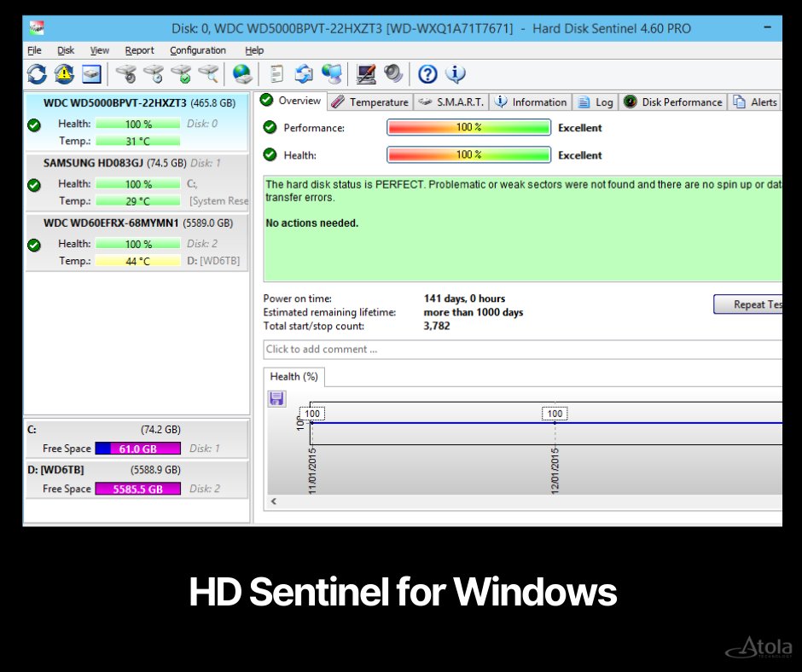Click the speaker sound toolbar icon
This screenshot has width=802, height=672.
coord(393,74)
